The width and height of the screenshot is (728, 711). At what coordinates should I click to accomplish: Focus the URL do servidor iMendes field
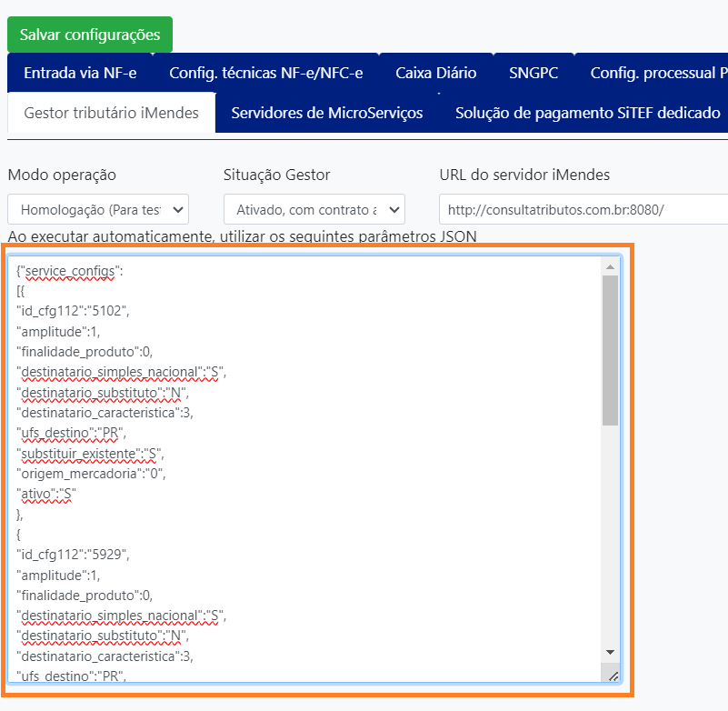(582, 209)
